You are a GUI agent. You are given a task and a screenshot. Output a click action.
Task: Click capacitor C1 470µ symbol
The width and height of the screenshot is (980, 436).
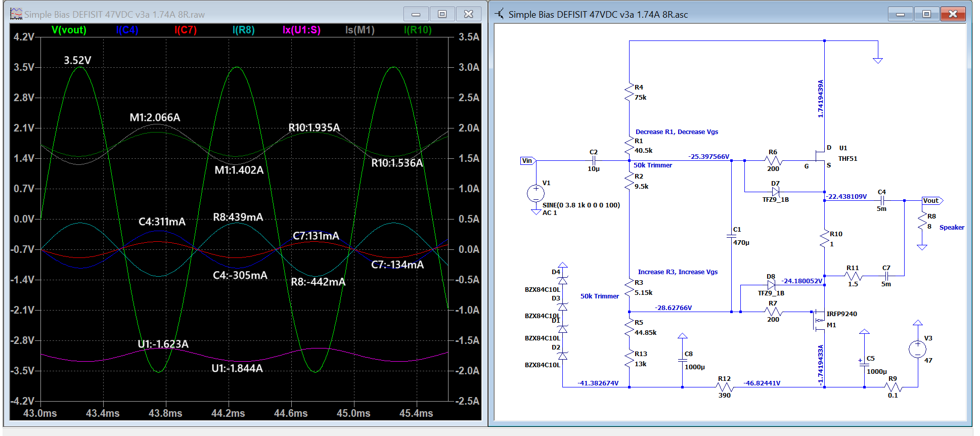(x=732, y=236)
